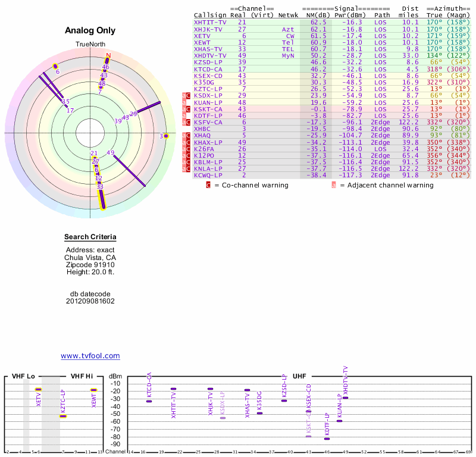
Task: Click the XHDTV-TV marker in spectrum chart
Action: coord(346,397)
